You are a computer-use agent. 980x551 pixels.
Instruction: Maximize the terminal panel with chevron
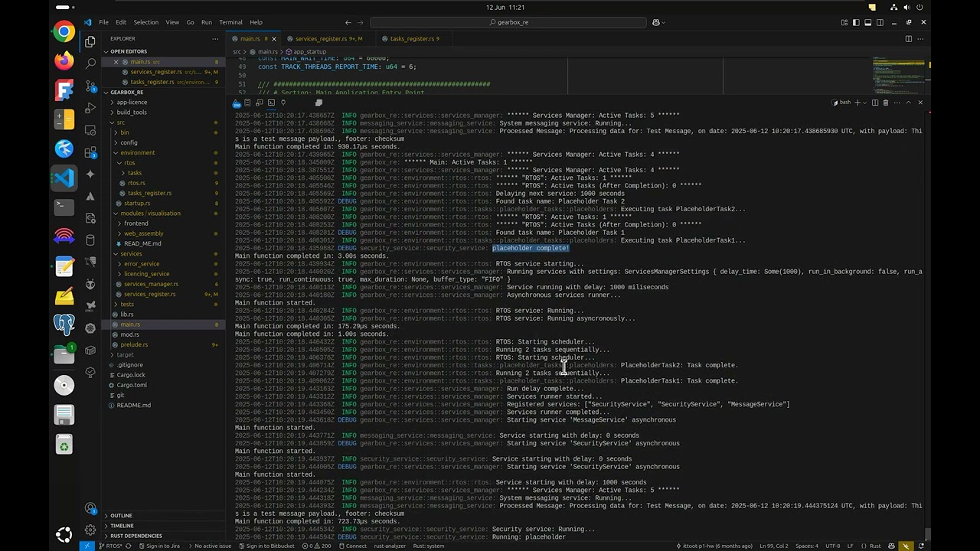(x=909, y=103)
